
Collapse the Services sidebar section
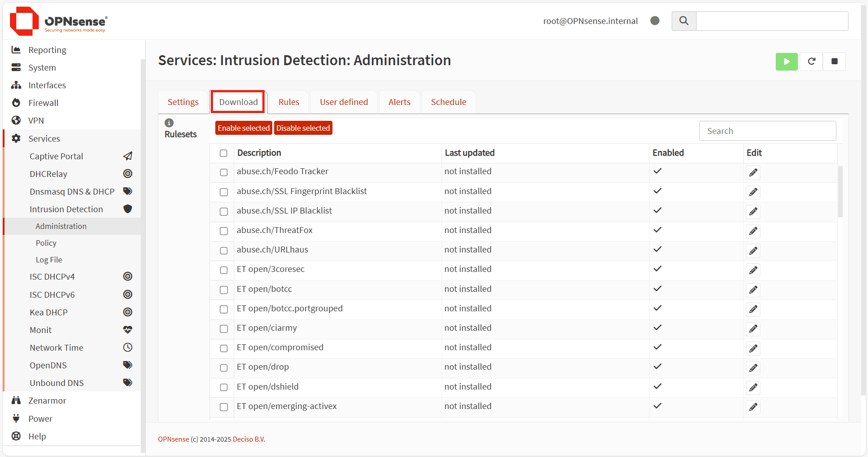[44, 138]
